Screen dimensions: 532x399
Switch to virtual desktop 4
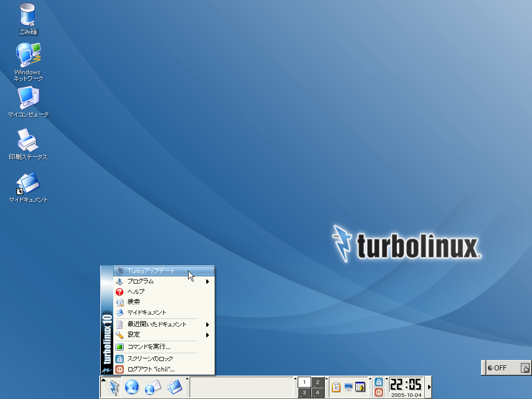[x=317, y=393]
